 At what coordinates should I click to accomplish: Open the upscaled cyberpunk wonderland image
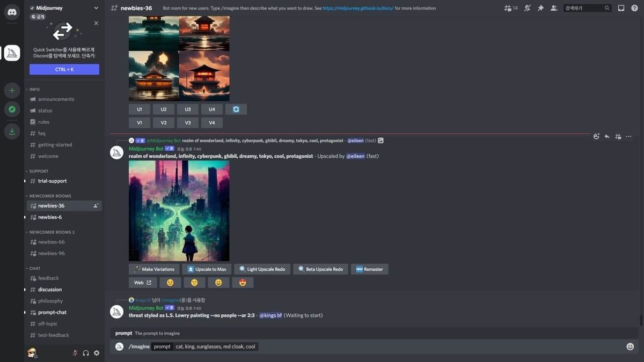179,211
